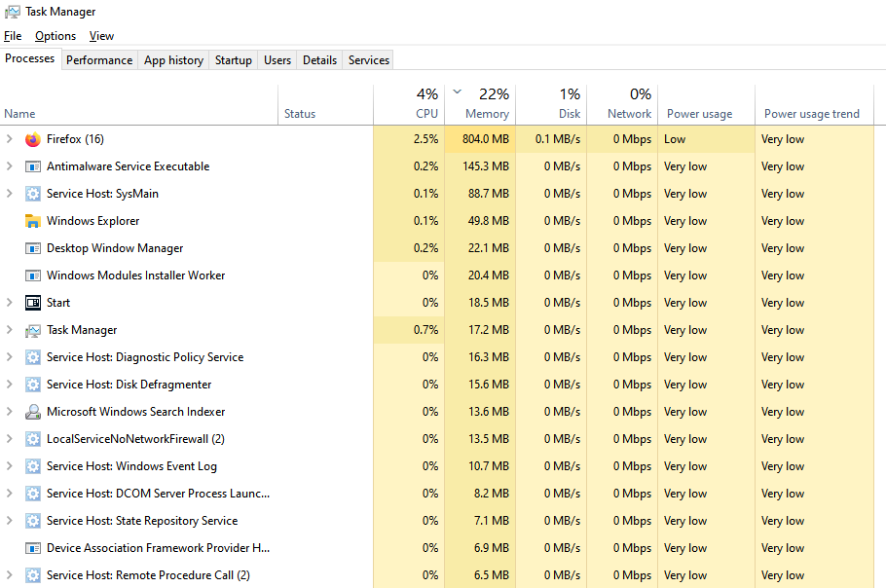This screenshot has height=588, width=886.
Task: Select the Windows Explorer folder icon
Action: [x=33, y=221]
